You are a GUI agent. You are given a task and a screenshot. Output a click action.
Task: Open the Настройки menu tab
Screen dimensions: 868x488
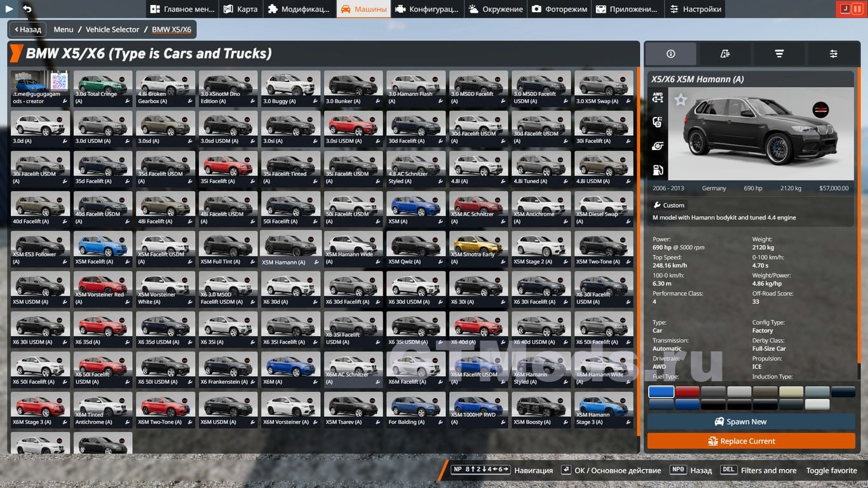click(695, 9)
